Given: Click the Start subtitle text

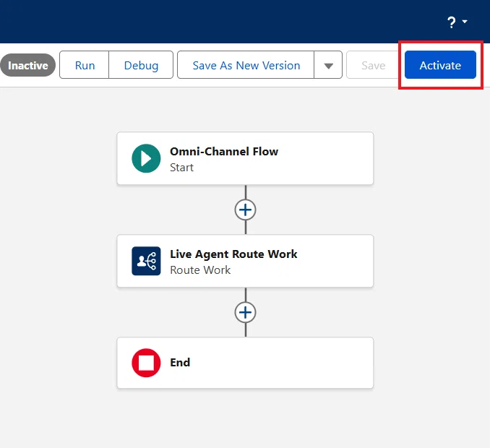Looking at the screenshot, I should [x=181, y=168].
